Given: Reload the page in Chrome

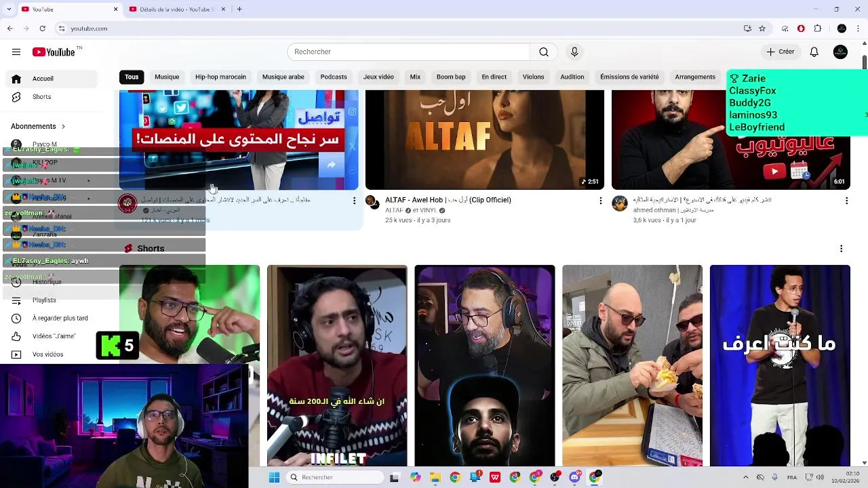Looking at the screenshot, I should (42, 28).
